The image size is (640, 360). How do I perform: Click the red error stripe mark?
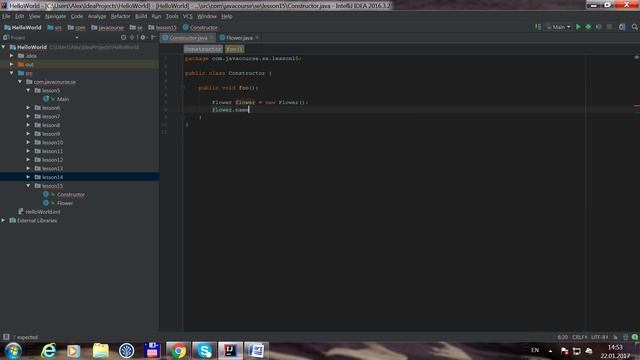pos(637,106)
